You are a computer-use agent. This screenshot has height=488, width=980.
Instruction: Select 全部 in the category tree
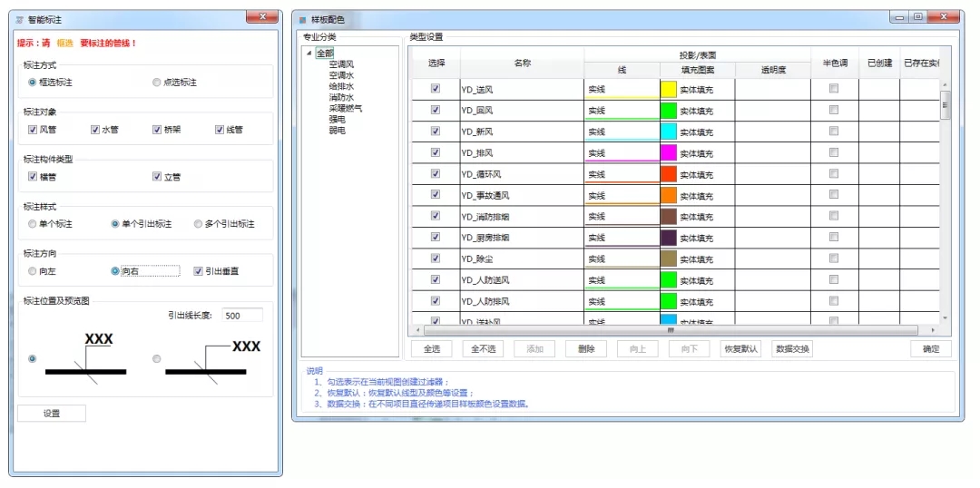point(325,54)
